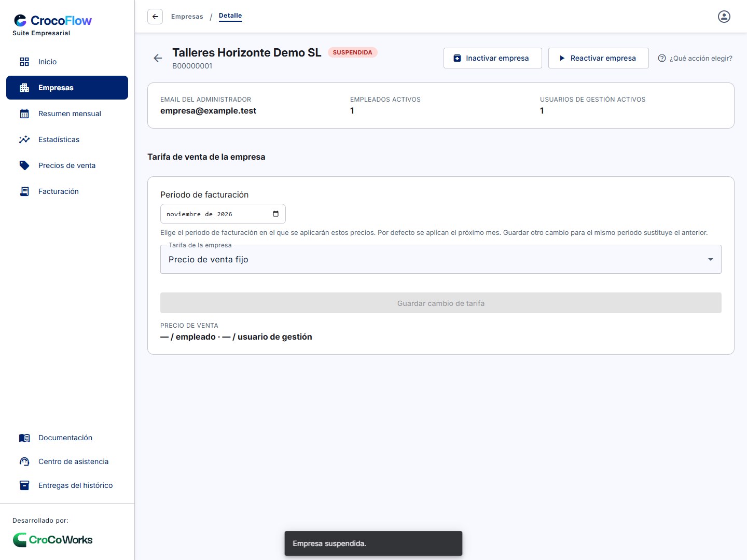
Task: Select the Detalle breadcrumb tab
Action: (x=230, y=16)
